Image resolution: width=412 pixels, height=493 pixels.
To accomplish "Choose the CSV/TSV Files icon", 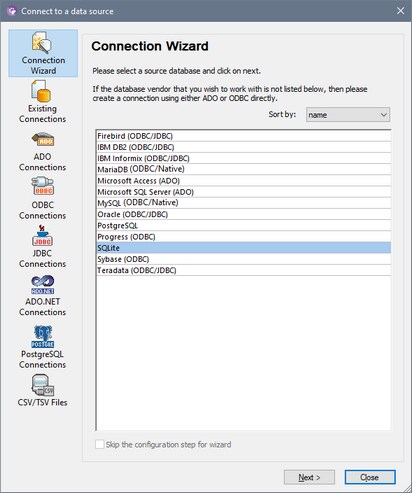I will [x=43, y=385].
